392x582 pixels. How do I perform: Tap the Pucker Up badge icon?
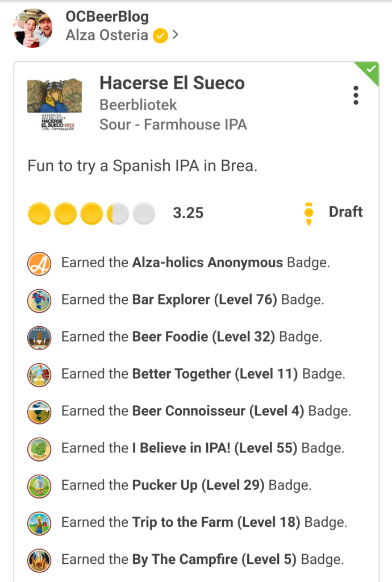coord(39,485)
